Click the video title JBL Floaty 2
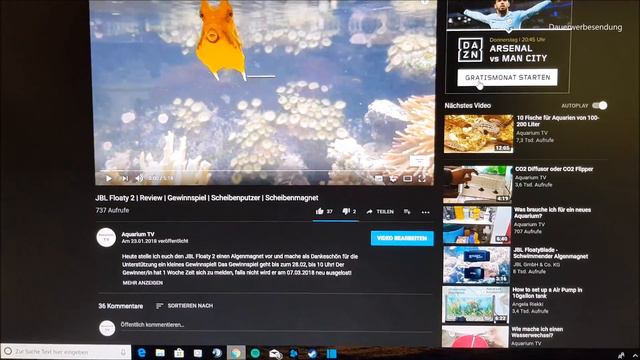The image size is (640, 360). [207, 198]
